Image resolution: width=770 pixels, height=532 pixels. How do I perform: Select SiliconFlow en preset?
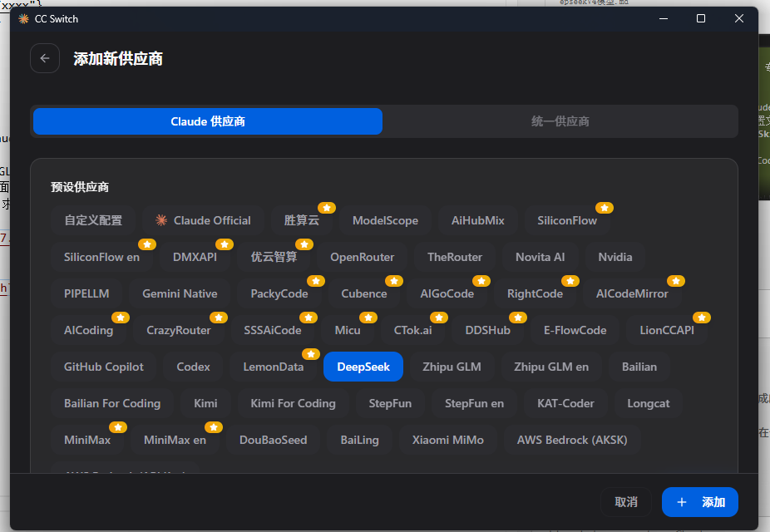(x=101, y=257)
